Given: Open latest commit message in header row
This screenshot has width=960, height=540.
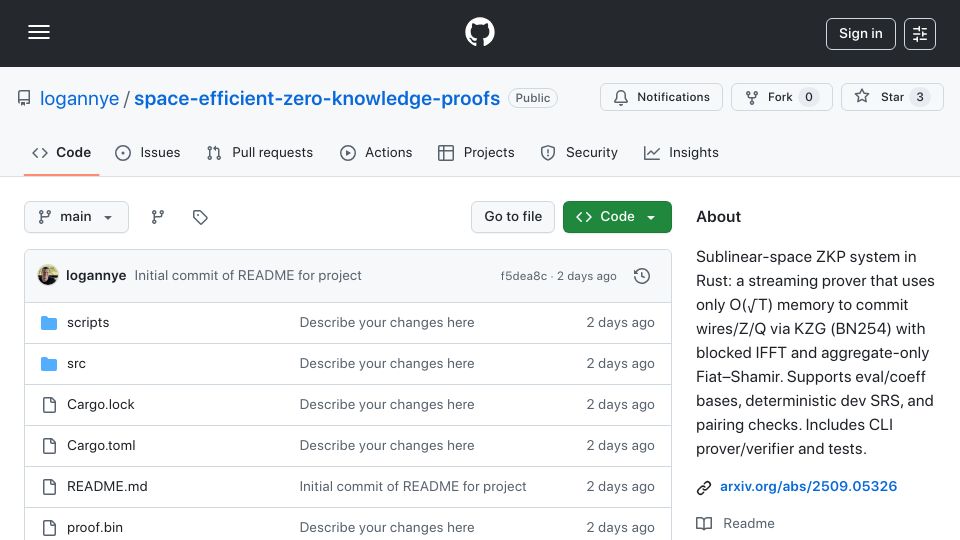Looking at the screenshot, I should (248, 276).
